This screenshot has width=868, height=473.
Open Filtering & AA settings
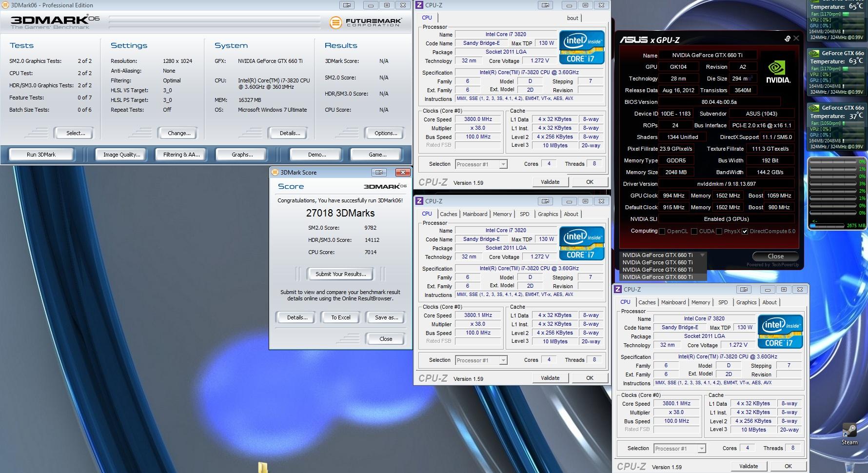tap(181, 155)
